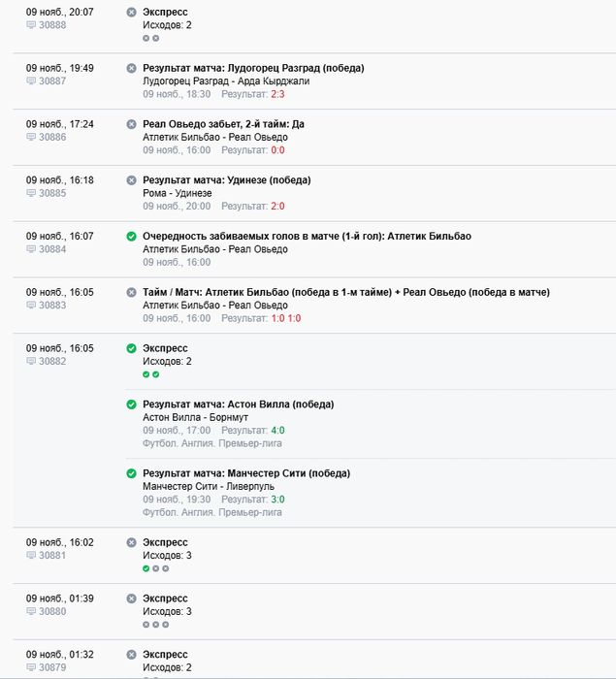Image resolution: width=616 pixels, height=679 pixels.
Task: Click the comment icon beside bet 30888
Action: (31, 25)
